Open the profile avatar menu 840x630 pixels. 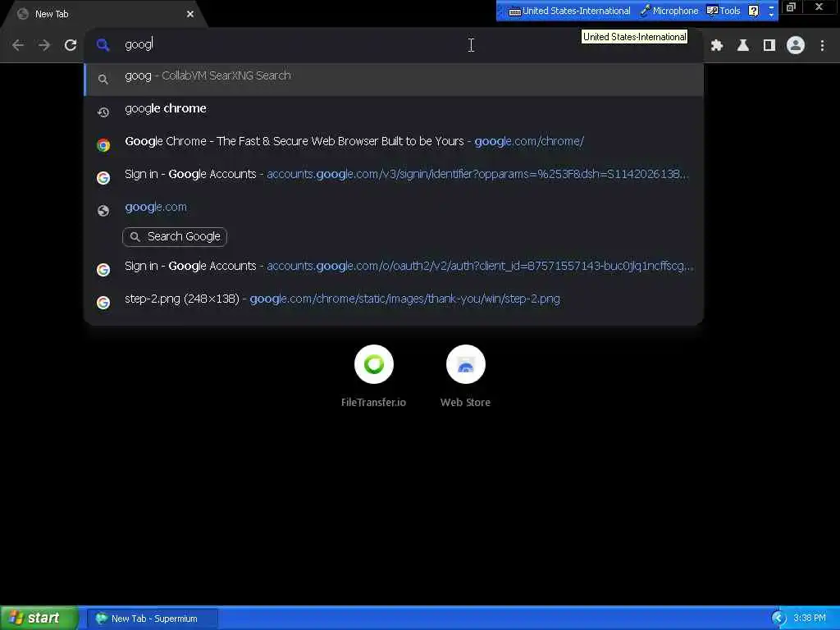796,46
